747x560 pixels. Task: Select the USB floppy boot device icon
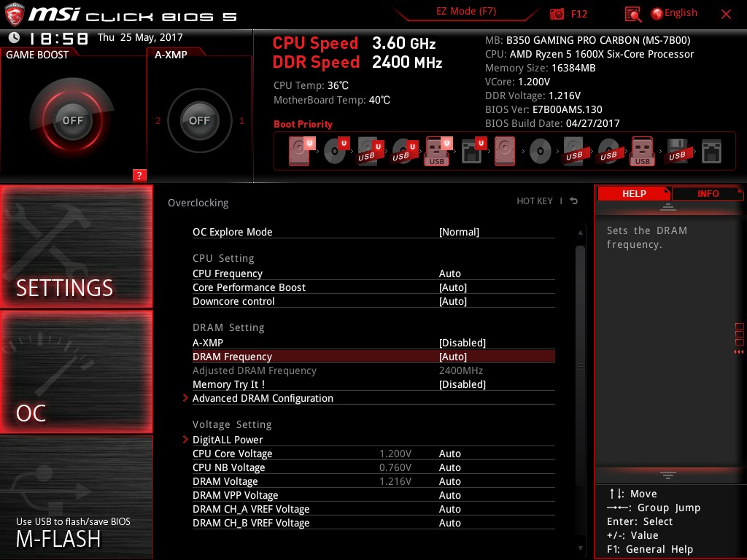[x=677, y=152]
